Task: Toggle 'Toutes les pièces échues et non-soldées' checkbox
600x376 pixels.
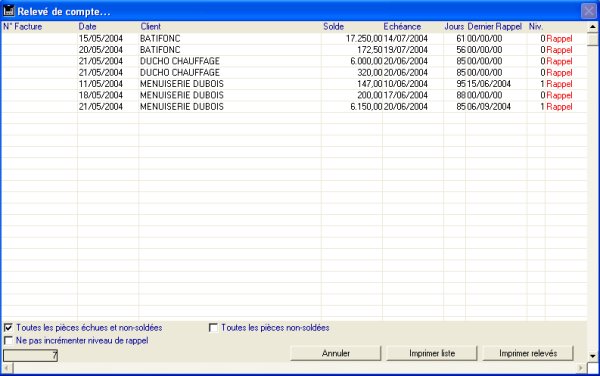Action: pos(8,328)
